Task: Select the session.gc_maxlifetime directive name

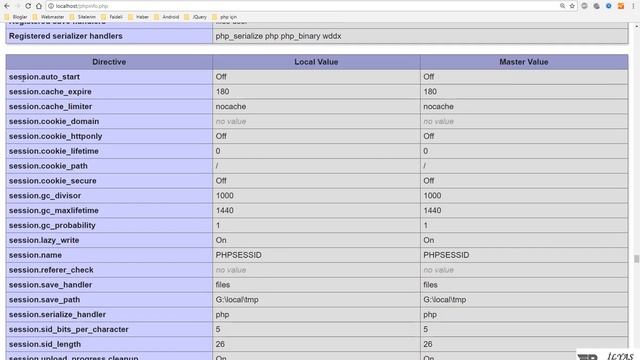Action: (54, 211)
